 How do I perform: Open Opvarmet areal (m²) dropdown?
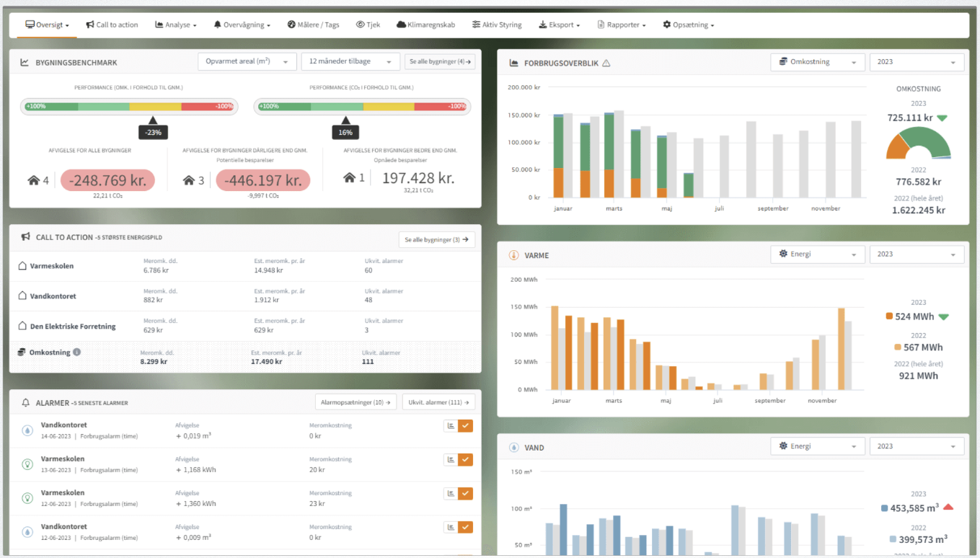(x=247, y=61)
